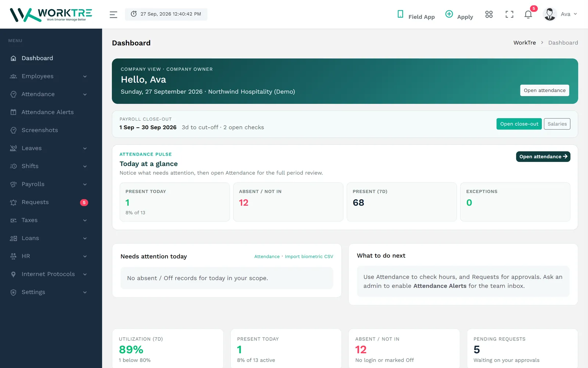Image resolution: width=588 pixels, height=368 pixels.
Task: Click the Salaries button
Action: [x=557, y=124]
